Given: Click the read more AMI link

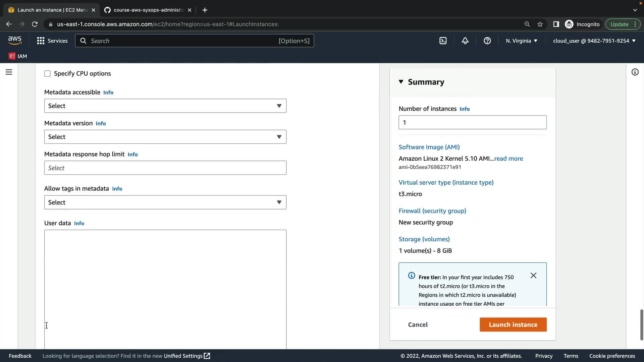Looking at the screenshot, I should pyautogui.click(x=508, y=159).
